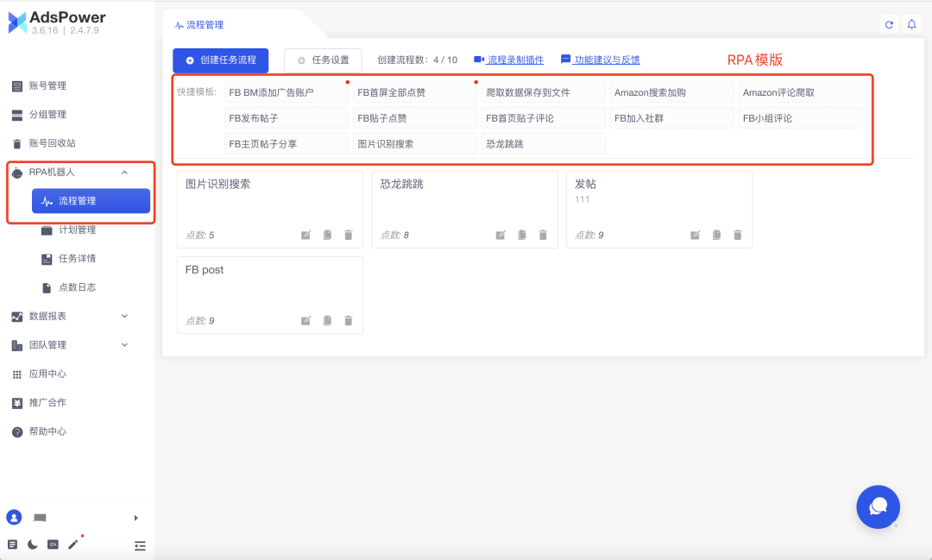Delete the FB post flow via trash icon
Viewport: 932px width, 560px height.
(x=349, y=321)
